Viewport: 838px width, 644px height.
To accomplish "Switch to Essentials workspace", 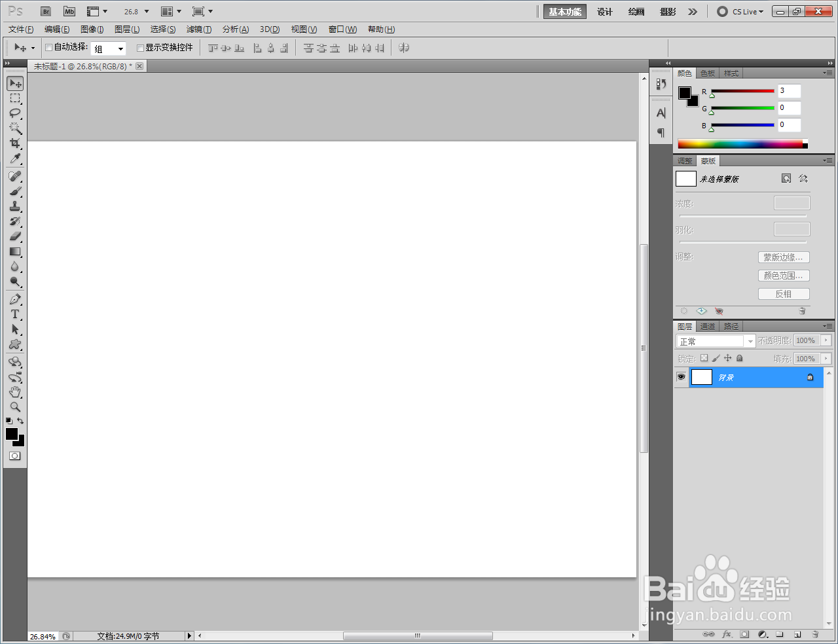I will (565, 12).
